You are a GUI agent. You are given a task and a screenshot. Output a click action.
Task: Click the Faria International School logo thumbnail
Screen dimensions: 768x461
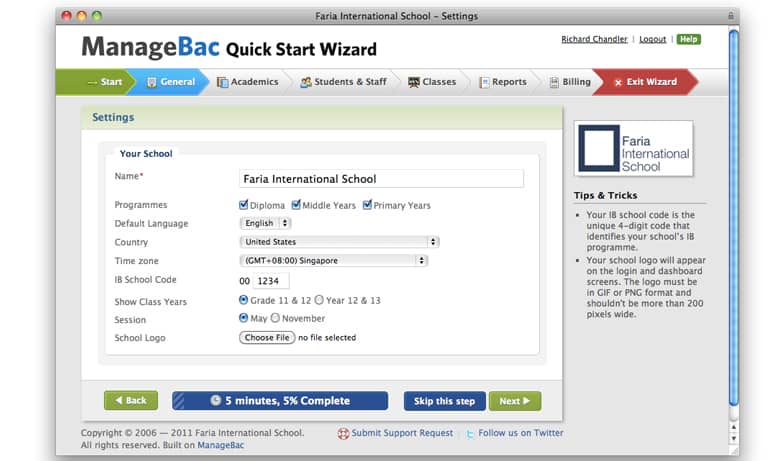coord(634,148)
